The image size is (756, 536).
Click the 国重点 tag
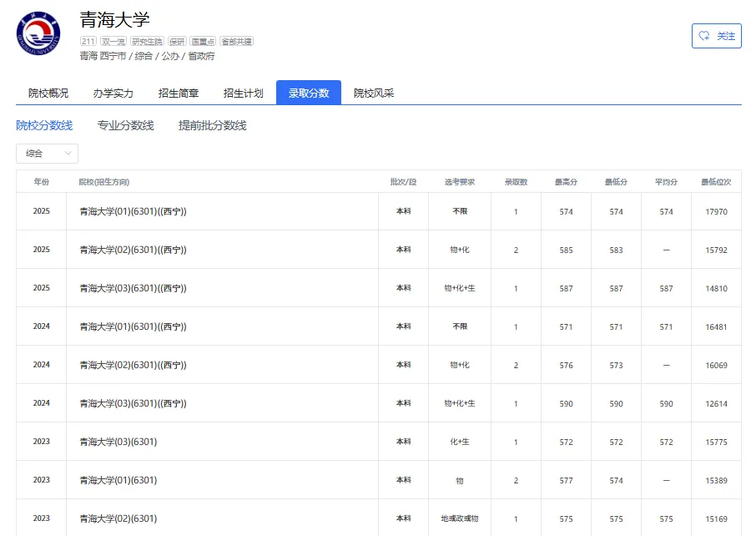203,42
